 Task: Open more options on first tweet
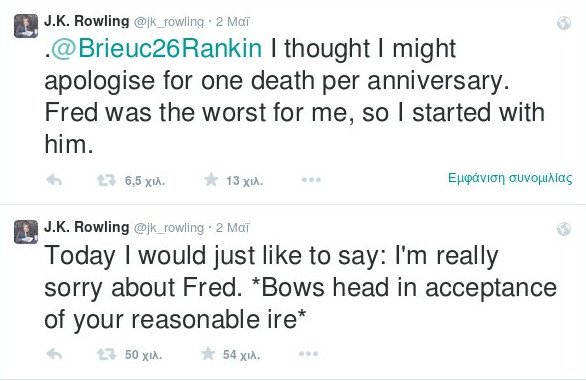(x=311, y=180)
